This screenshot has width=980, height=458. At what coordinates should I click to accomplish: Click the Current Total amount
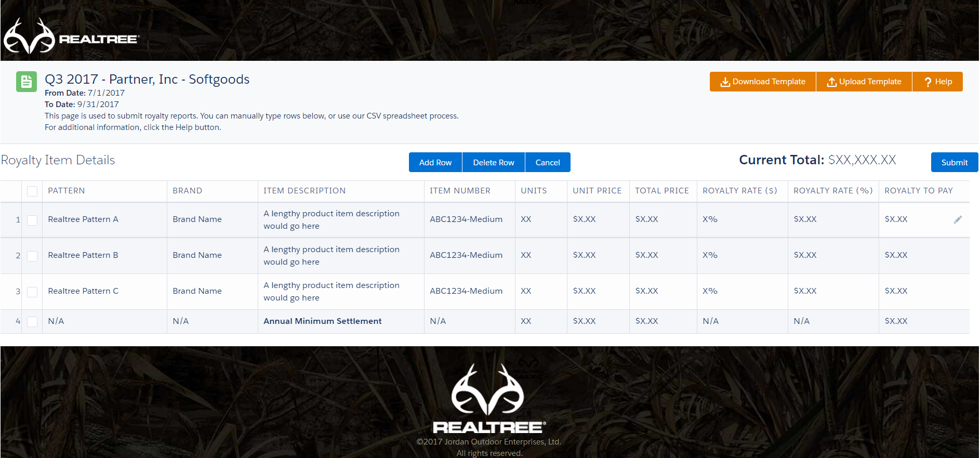[862, 160]
